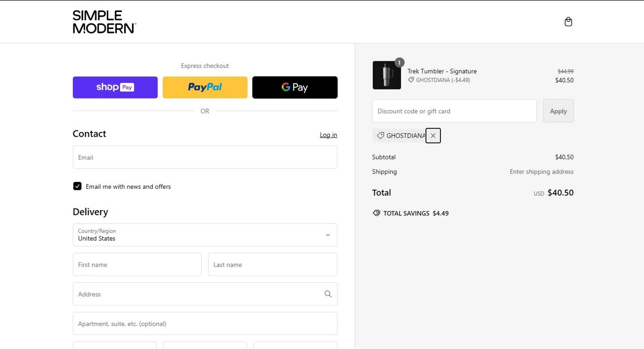Uncheck Email me with news and offers
Screen dimensions: 644x349
click(x=77, y=186)
